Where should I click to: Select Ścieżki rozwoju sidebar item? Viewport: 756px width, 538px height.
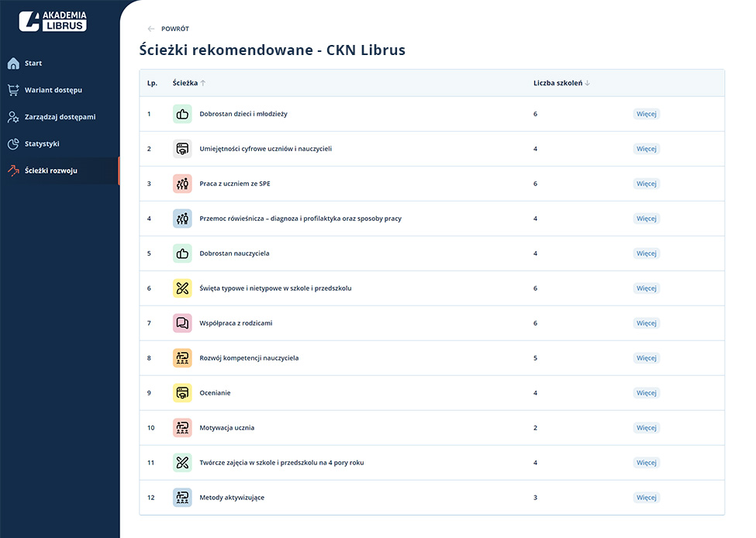(50, 171)
